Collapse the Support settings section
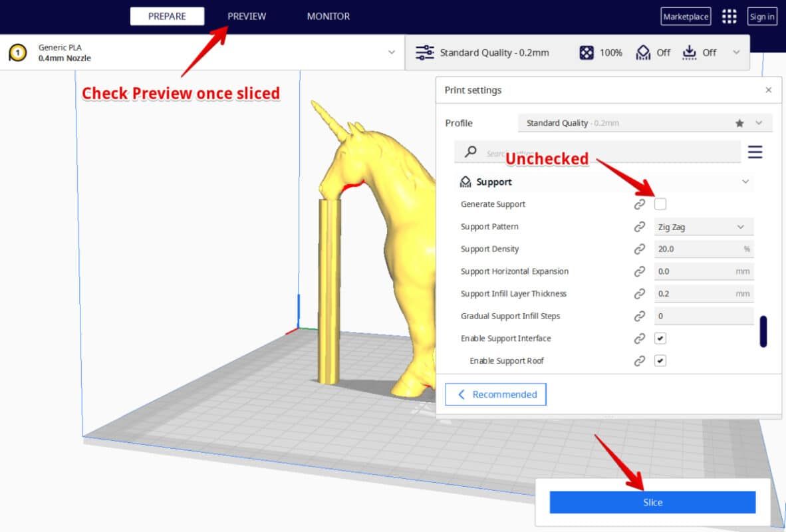This screenshot has width=786, height=532. pyautogui.click(x=745, y=181)
